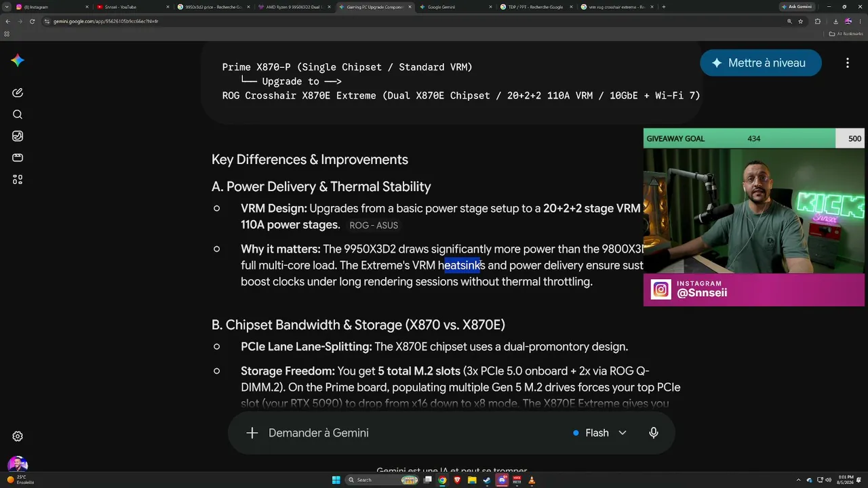Click the heading 'A. Power Delivery & Thermal Stability'

point(321,187)
